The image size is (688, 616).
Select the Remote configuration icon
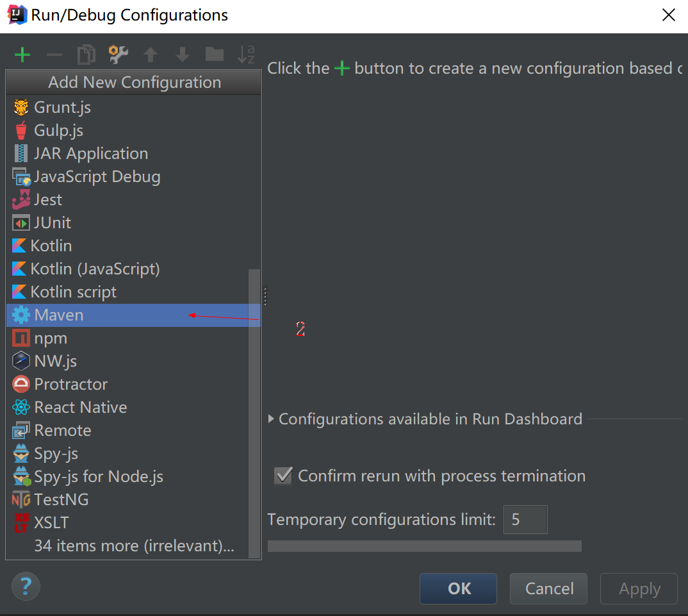(x=20, y=430)
